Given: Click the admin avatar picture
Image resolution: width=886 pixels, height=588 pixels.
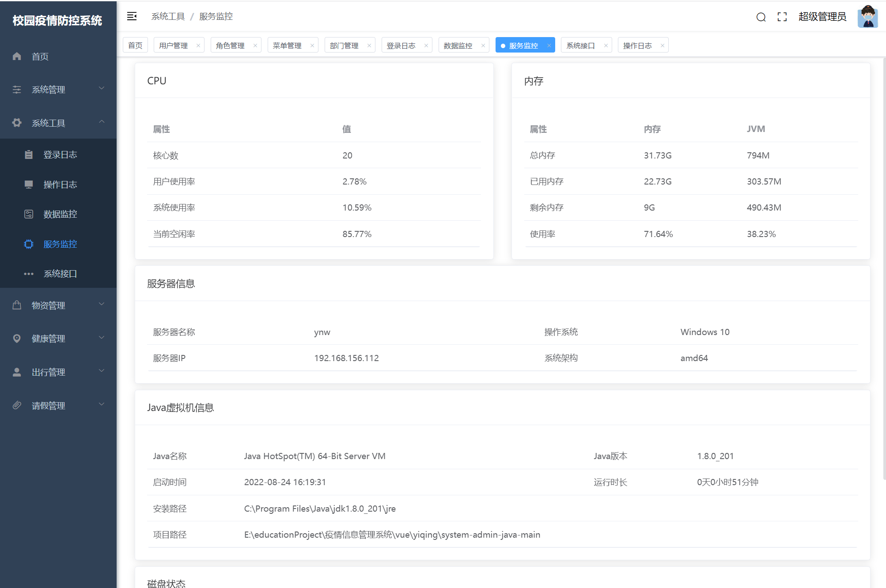Looking at the screenshot, I should (867, 17).
